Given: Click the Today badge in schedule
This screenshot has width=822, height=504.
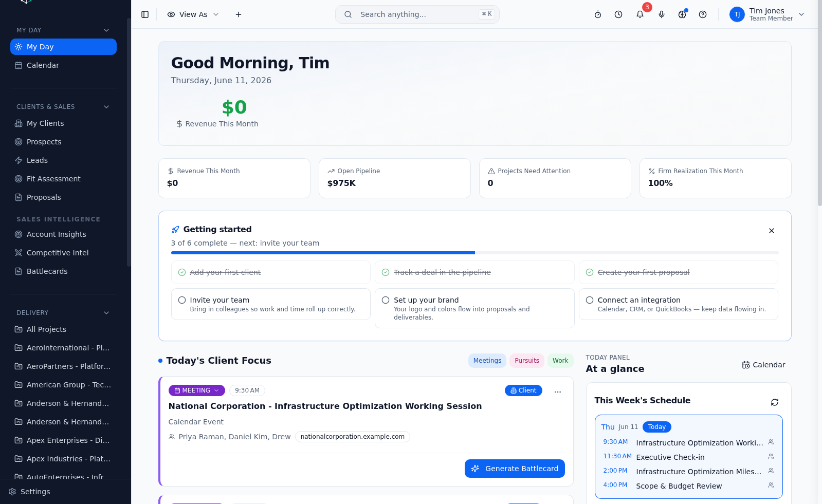Looking at the screenshot, I should [657, 427].
